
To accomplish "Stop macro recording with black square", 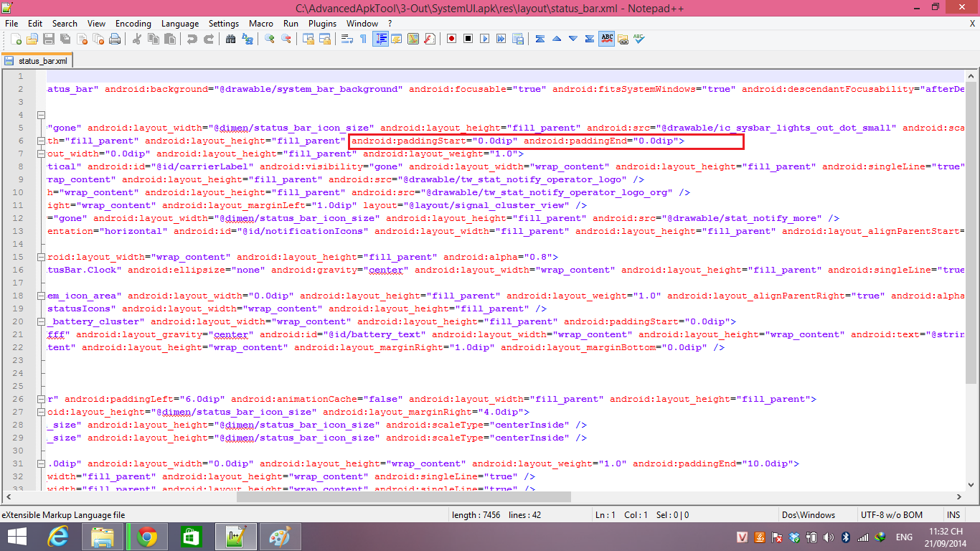I will pos(468,39).
